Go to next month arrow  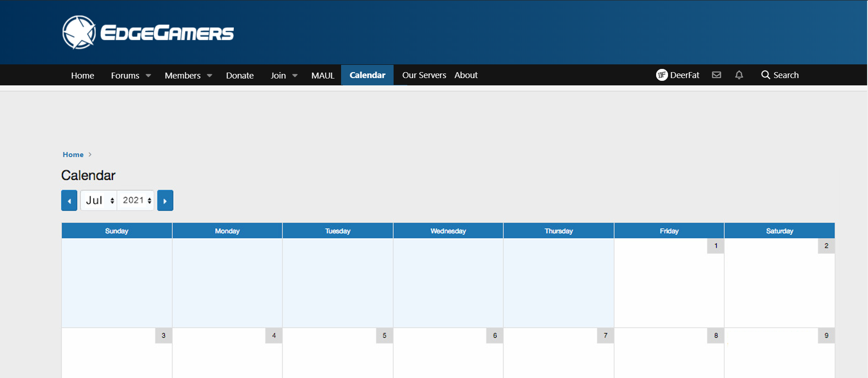[165, 200]
